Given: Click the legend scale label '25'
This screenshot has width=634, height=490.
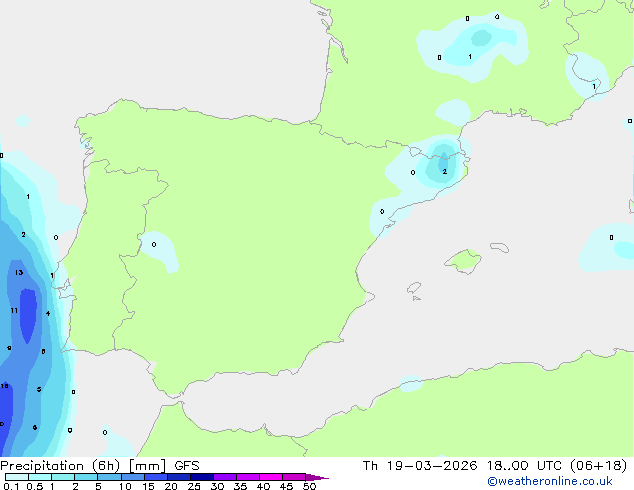Looking at the screenshot, I should (194, 486).
